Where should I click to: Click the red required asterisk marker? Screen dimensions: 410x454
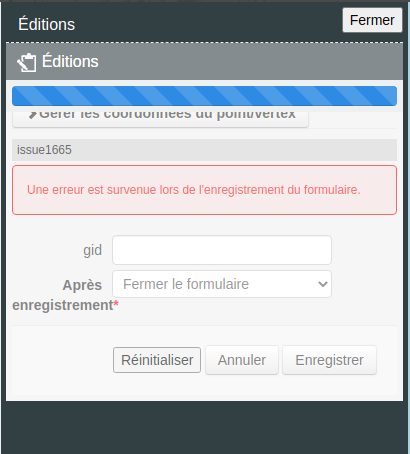(x=116, y=305)
